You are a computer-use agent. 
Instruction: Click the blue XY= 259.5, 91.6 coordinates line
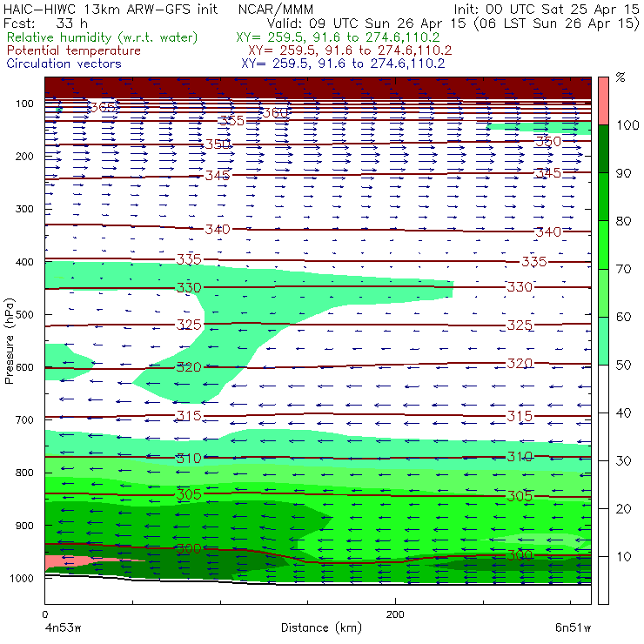click(343, 64)
